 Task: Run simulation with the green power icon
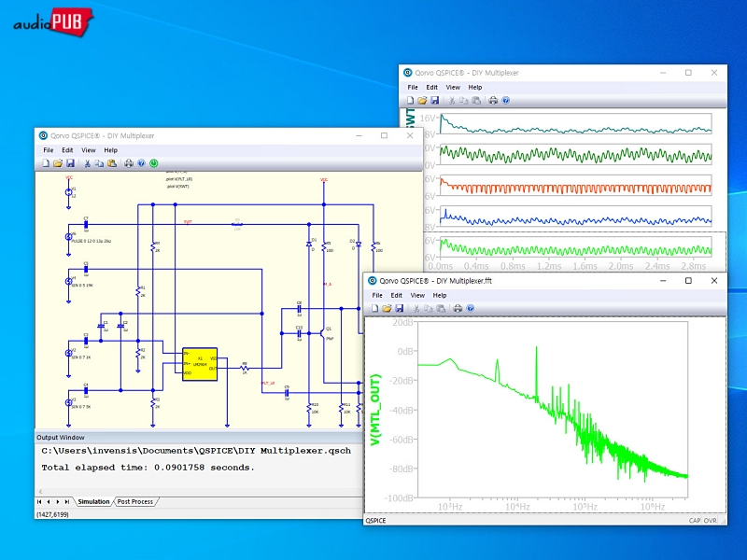tap(154, 163)
